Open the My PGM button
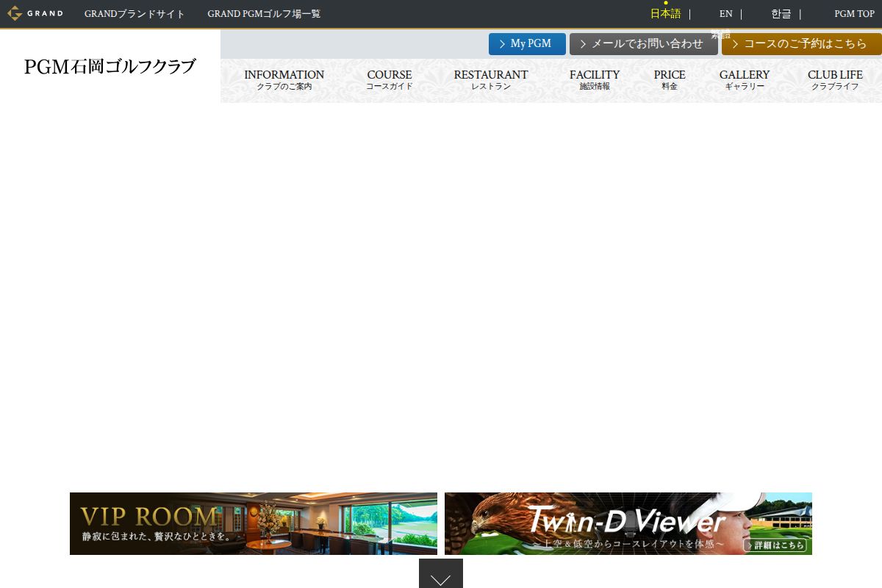 [x=527, y=44]
